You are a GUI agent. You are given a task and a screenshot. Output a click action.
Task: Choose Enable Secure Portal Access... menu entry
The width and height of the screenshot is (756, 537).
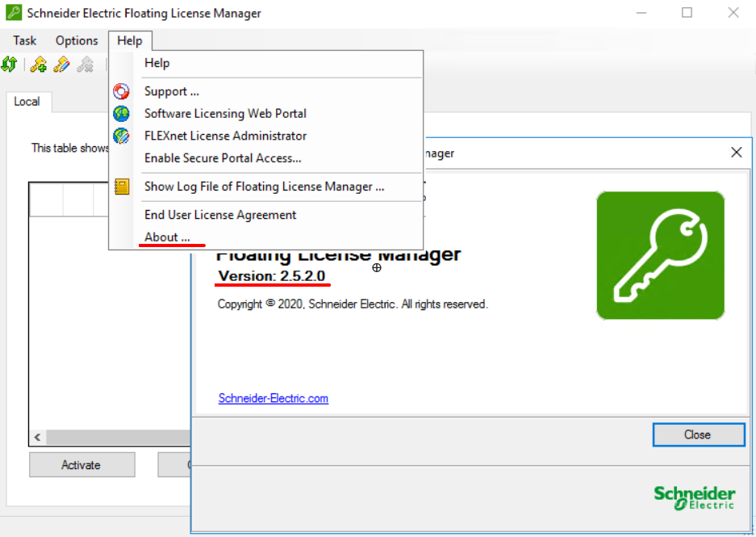pos(266,157)
